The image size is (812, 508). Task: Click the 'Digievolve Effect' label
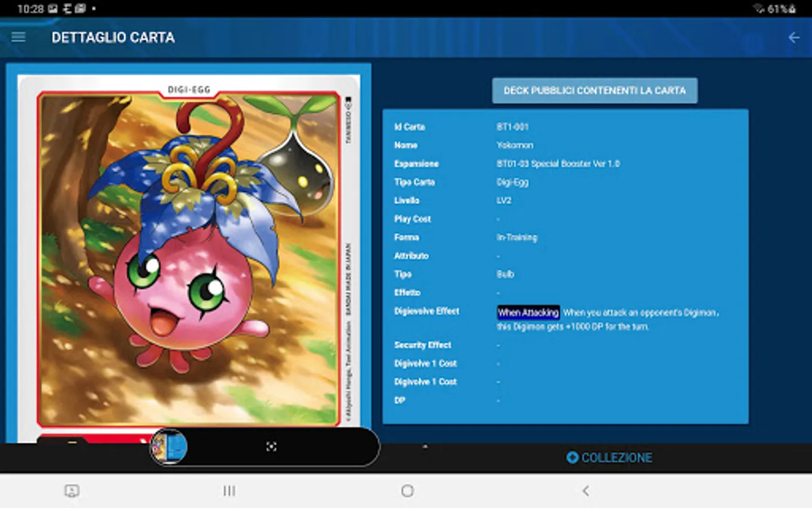[426, 311]
